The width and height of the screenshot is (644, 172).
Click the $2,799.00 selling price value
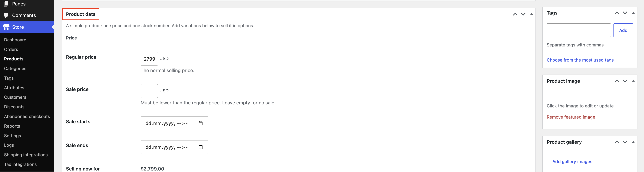click(152, 169)
